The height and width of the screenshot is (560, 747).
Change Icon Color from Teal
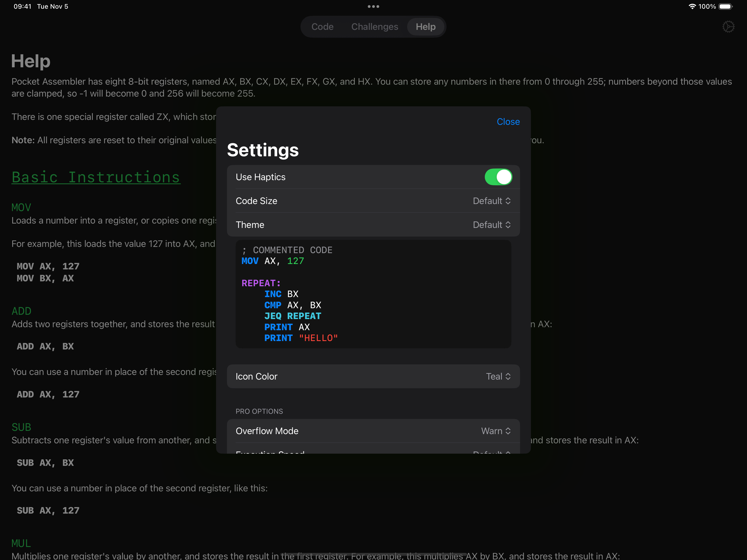498,376
